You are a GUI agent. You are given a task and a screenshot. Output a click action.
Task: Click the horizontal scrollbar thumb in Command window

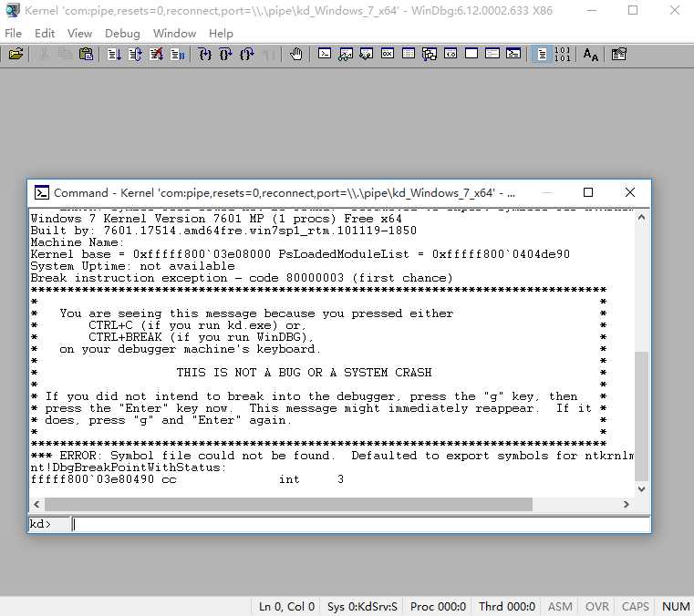click(x=288, y=504)
